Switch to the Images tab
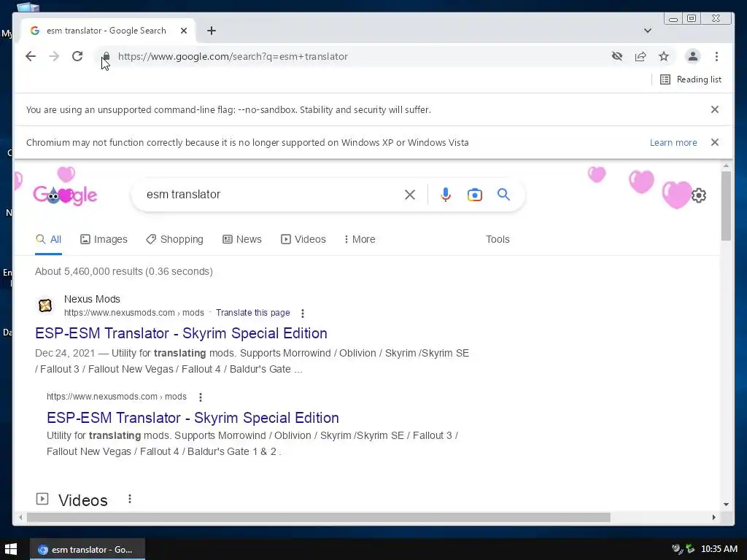 (104, 239)
